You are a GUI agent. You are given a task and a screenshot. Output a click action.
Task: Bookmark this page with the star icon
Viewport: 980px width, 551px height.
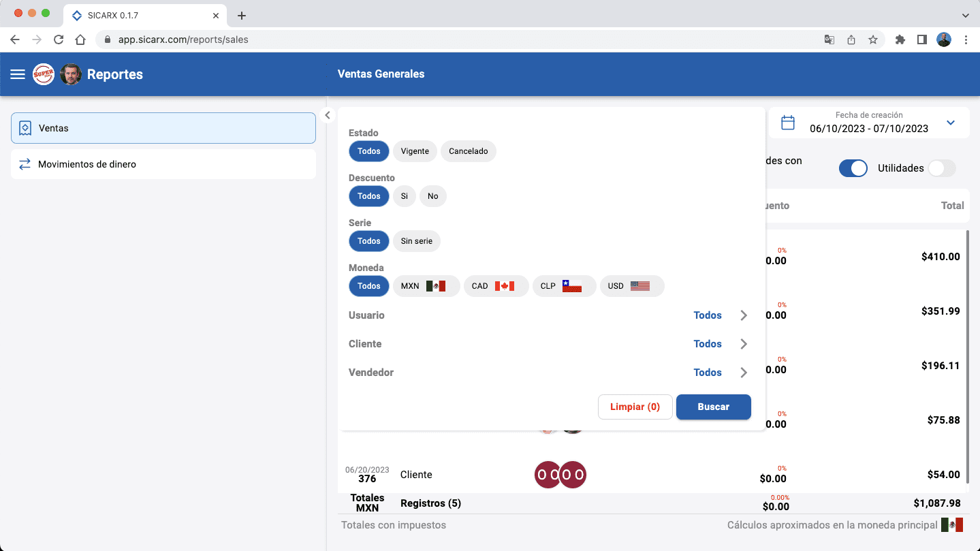pos(873,40)
